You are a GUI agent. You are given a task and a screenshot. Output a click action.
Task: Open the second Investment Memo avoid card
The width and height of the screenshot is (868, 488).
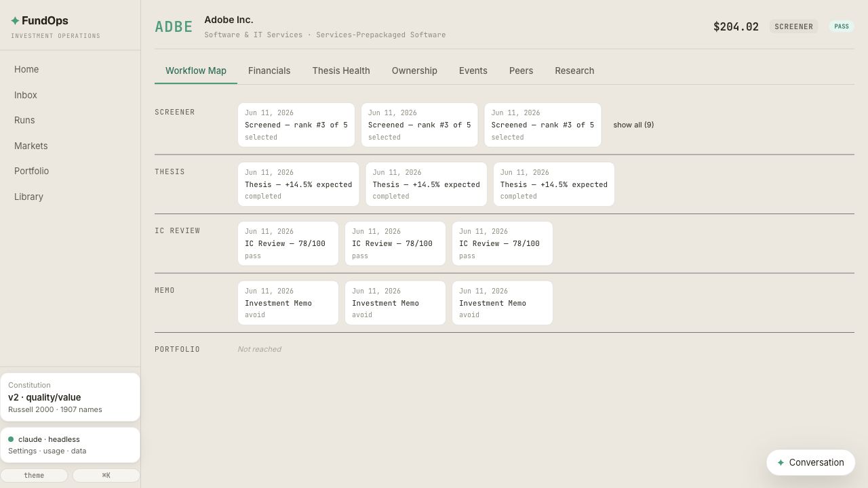[395, 303]
